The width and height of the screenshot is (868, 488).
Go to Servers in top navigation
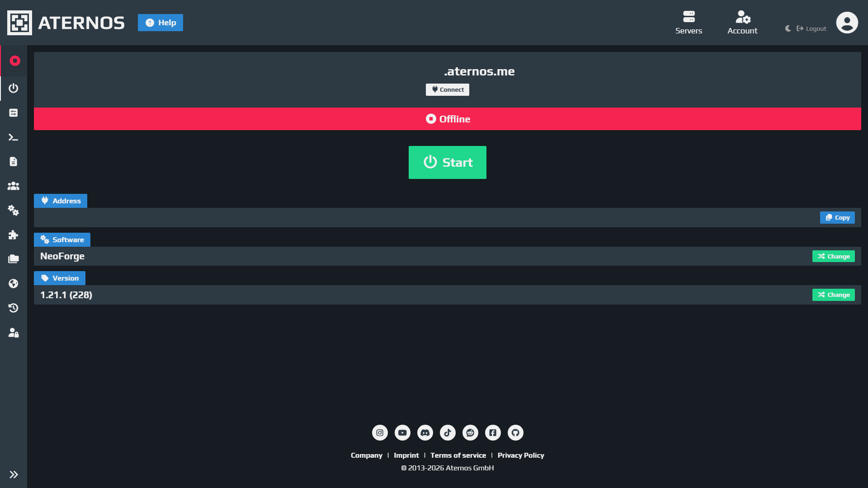689,23
